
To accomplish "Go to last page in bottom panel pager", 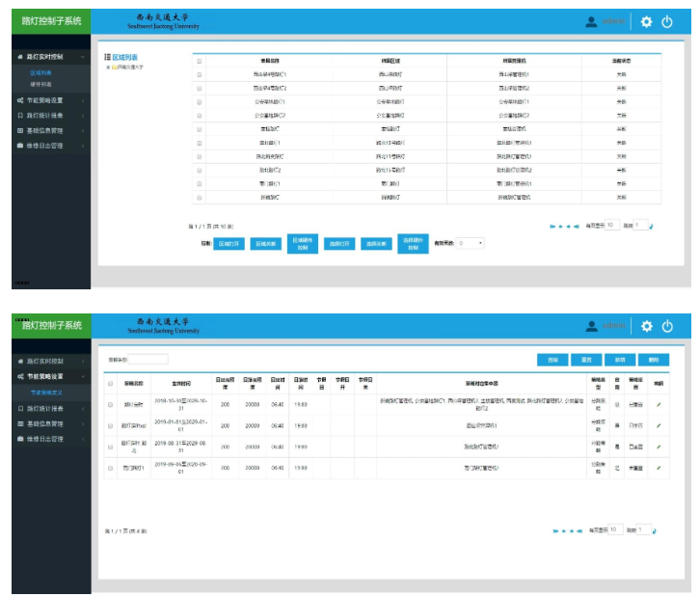I will coord(579,530).
